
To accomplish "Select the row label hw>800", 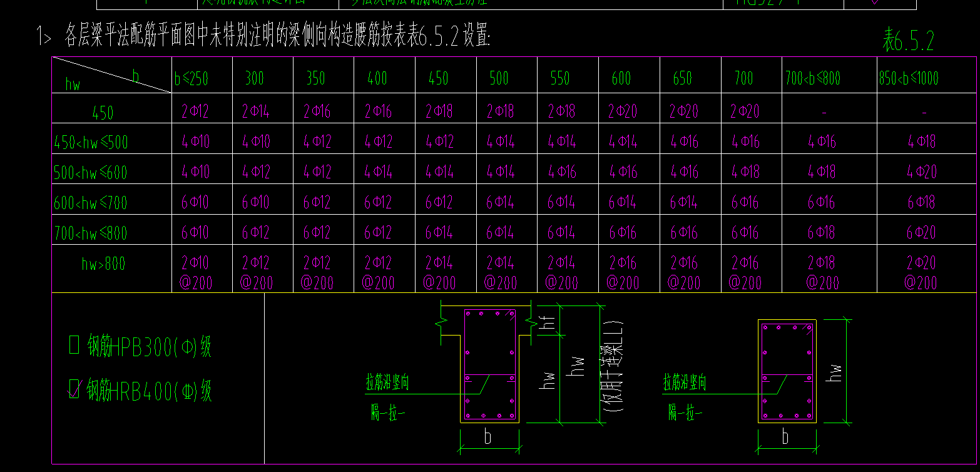I will click(x=103, y=264).
